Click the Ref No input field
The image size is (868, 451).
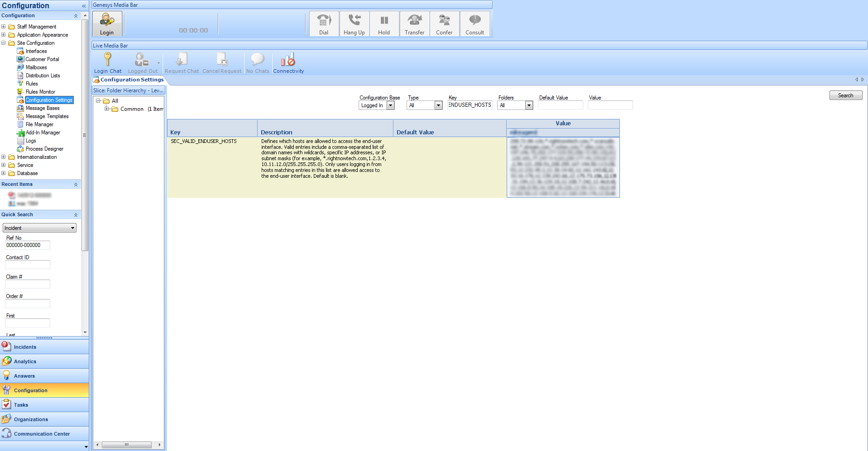point(27,245)
